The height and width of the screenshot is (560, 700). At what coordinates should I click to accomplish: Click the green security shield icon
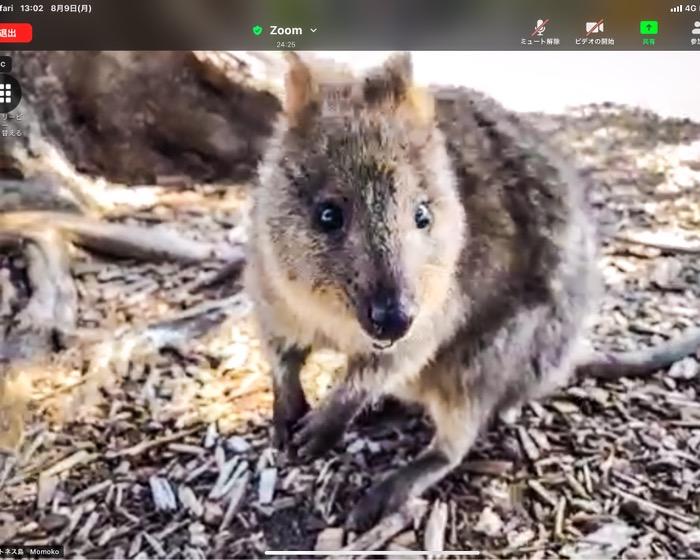pos(257,30)
